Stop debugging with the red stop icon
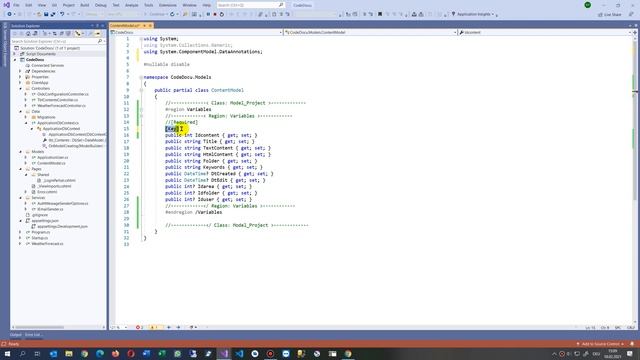640x360 pixels. coord(215,14)
